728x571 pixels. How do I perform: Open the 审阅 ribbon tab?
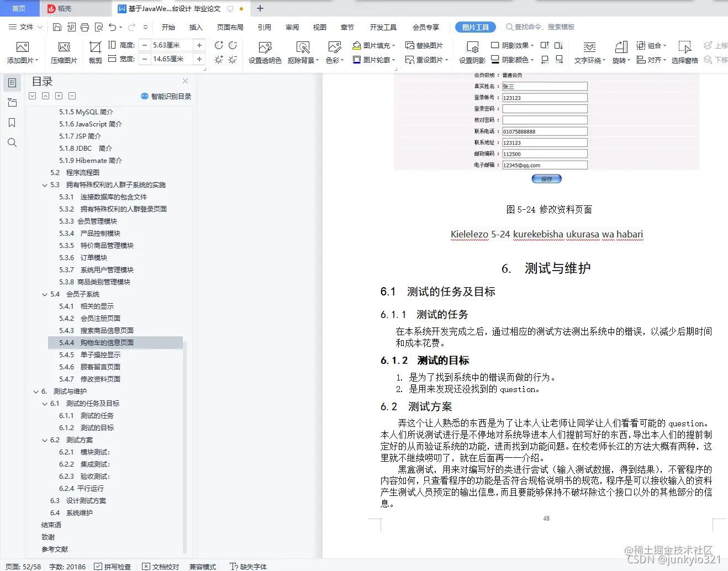tap(292, 27)
